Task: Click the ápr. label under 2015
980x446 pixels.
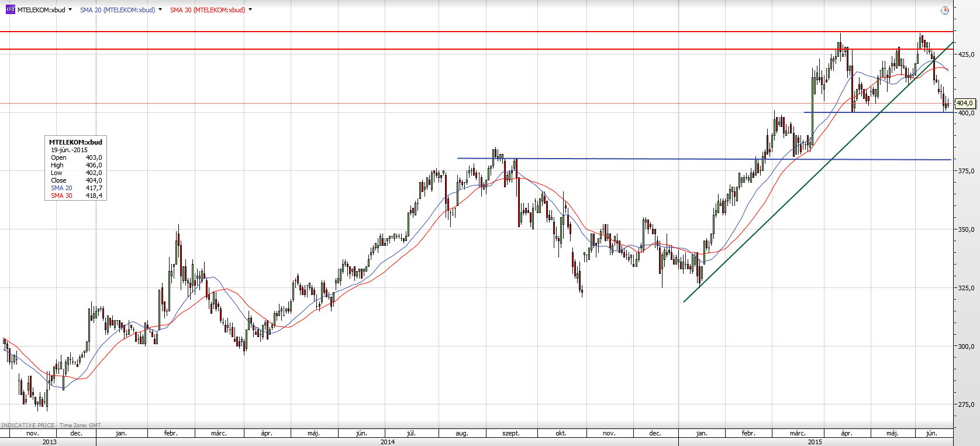Action: pos(847,433)
